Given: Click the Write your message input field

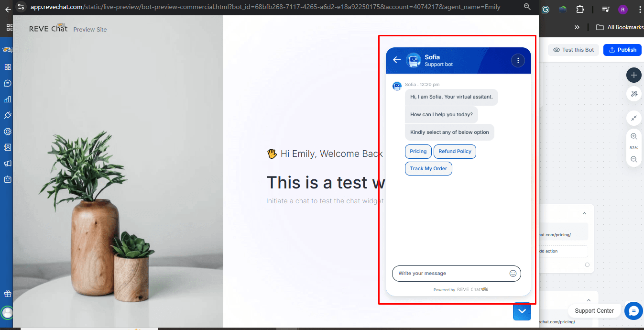Looking at the screenshot, I should [449, 274].
